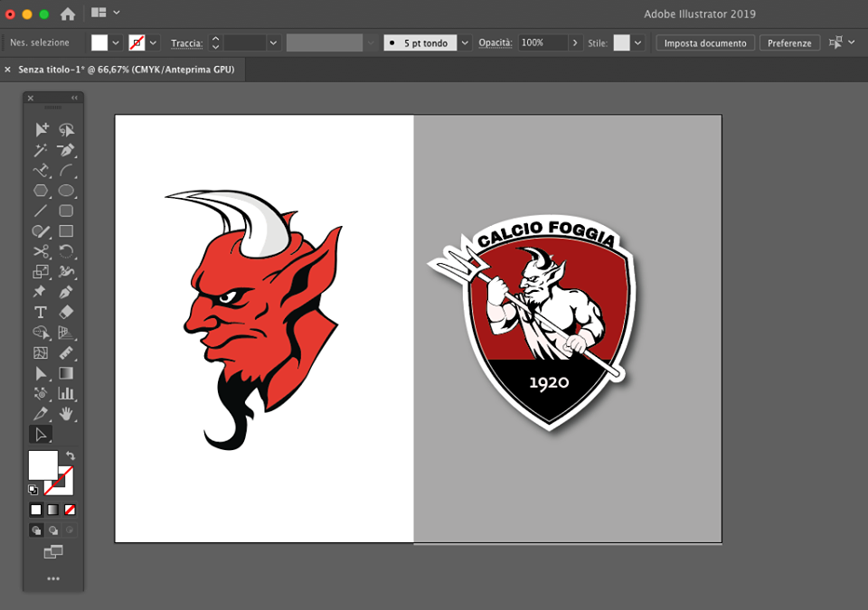Select the Measure ruler tool
The height and width of the screenshot is (610, 868).
pyautogui.click(x=66, y=353)
